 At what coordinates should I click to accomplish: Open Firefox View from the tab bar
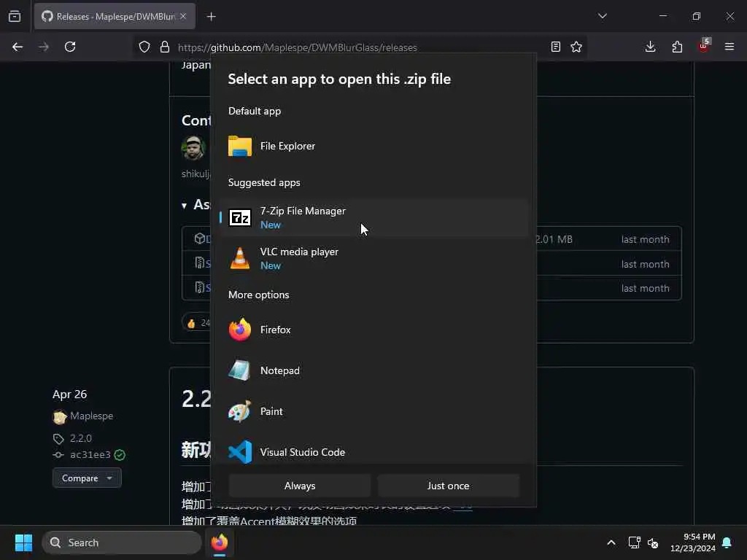tap(15, 16)
